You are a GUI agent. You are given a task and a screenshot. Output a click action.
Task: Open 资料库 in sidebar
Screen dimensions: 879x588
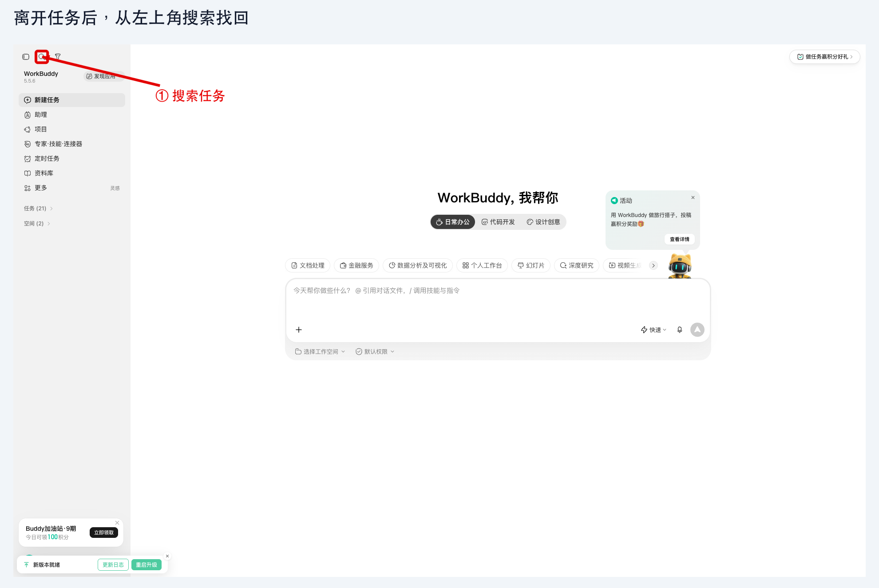[x=72, y=173]
